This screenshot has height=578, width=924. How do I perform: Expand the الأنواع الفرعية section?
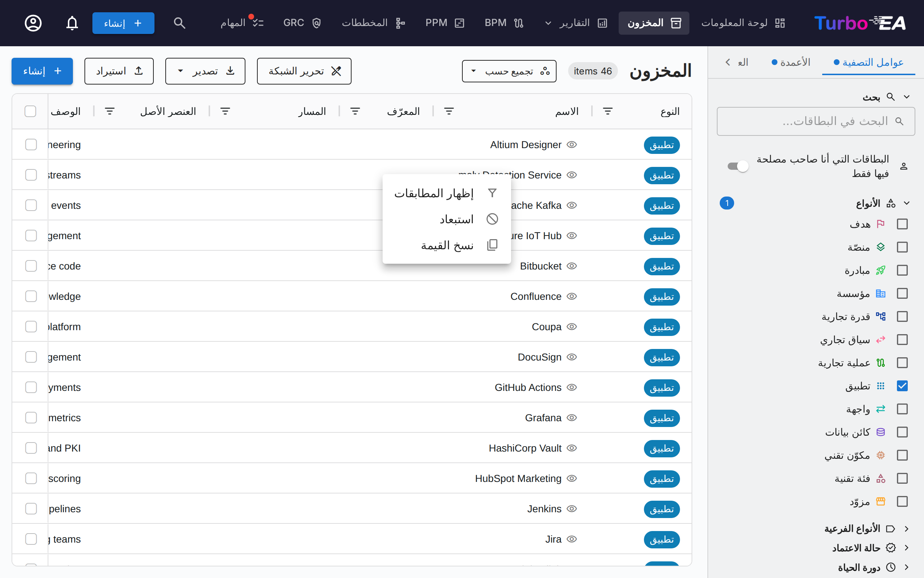point(906,529)
